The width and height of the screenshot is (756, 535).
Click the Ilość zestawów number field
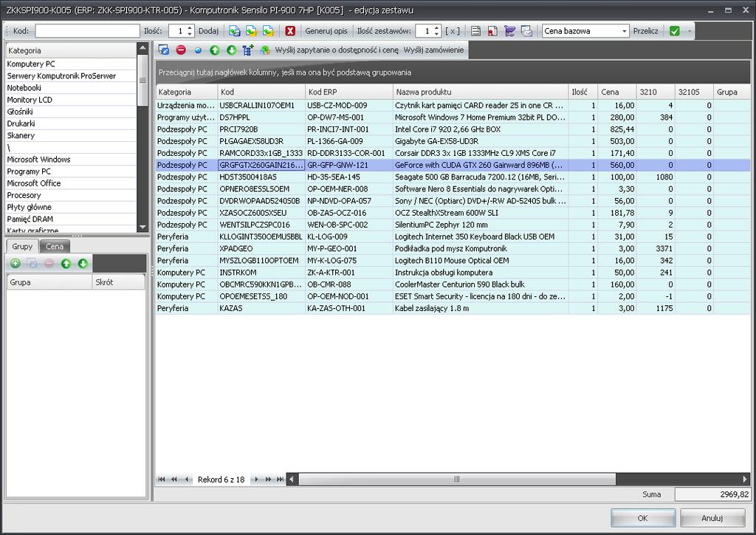pyautogui.click(x=425, y=31)
